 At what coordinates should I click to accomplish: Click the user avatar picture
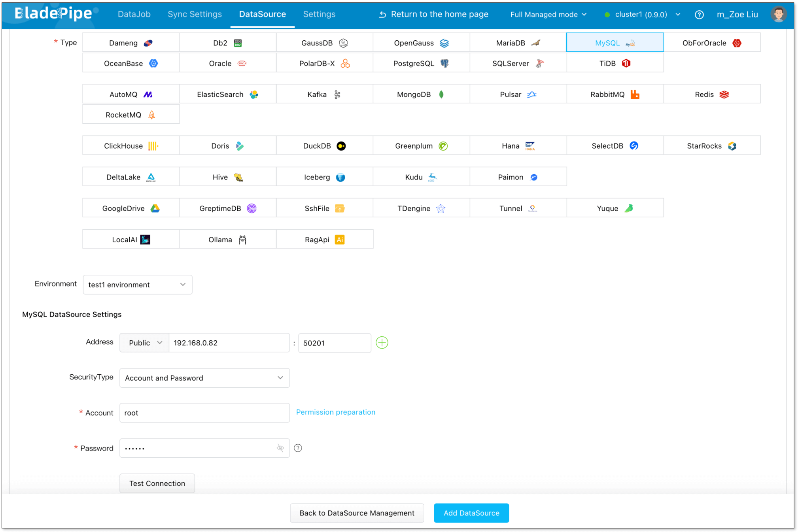778,14
